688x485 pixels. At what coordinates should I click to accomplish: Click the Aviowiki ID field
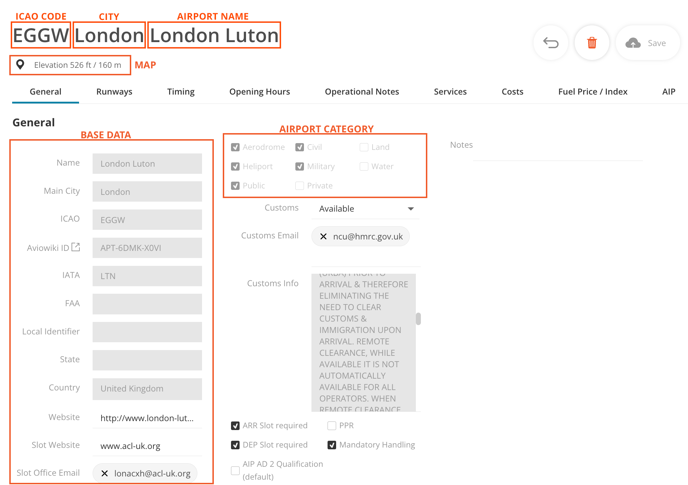147,248
